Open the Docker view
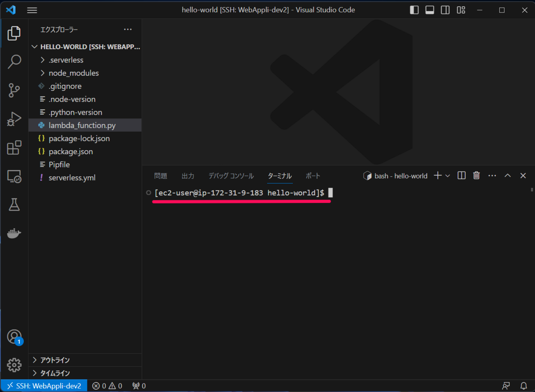 click(x=14, y=233)
